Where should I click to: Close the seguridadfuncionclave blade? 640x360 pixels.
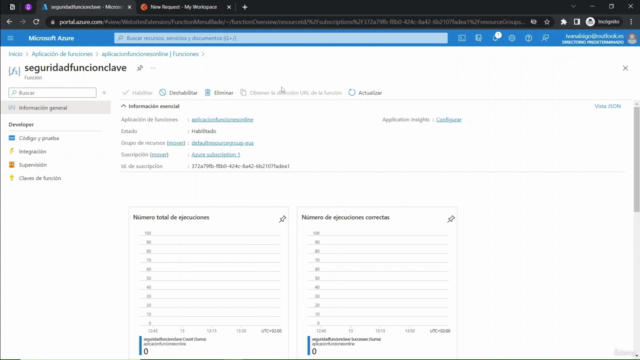(x=625, y=68)
